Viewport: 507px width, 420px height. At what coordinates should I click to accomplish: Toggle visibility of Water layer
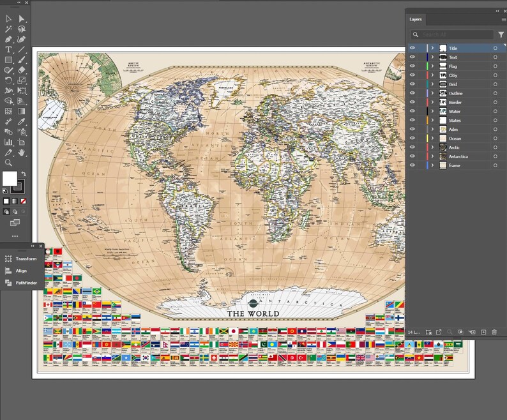(x=412, y=111)
